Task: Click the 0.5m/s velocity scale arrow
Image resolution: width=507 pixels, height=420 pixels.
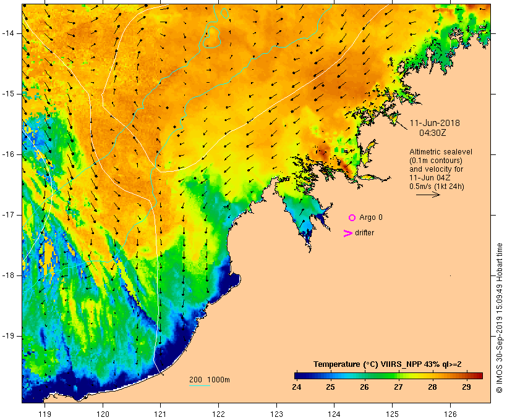Action: pyautogui.click(x=428, y=195)
